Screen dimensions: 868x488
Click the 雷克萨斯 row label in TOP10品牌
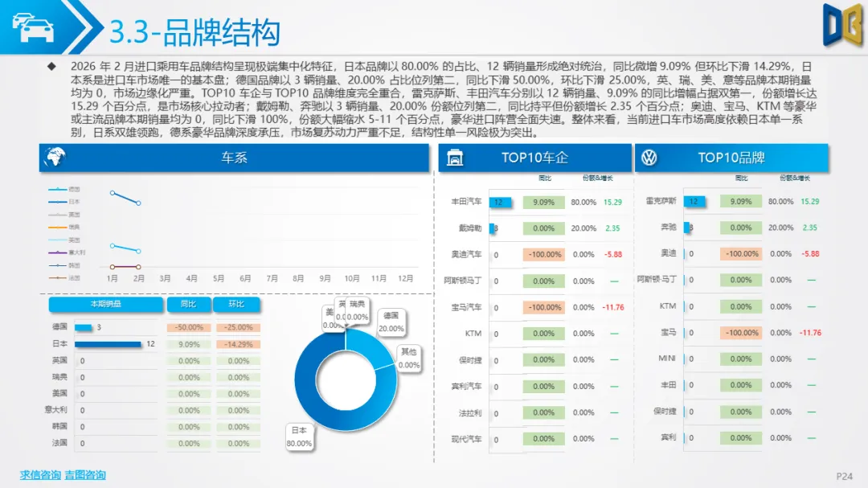click(661, 201)
